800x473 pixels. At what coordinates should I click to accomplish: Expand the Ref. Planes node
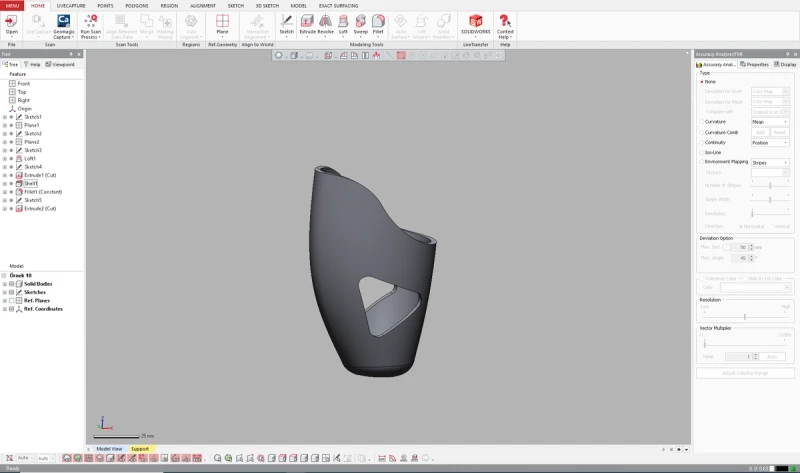tap(5, 301)
